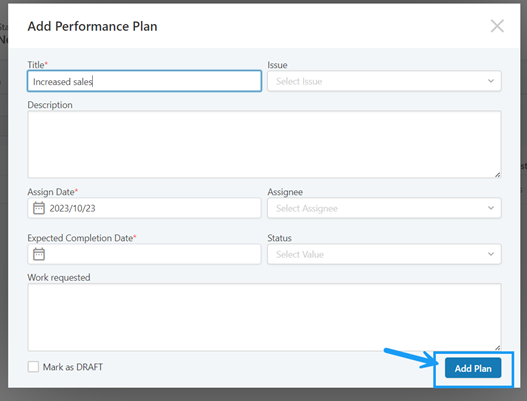Open the Select Assignee combo box
527x401 pixels.
point(384,208)
